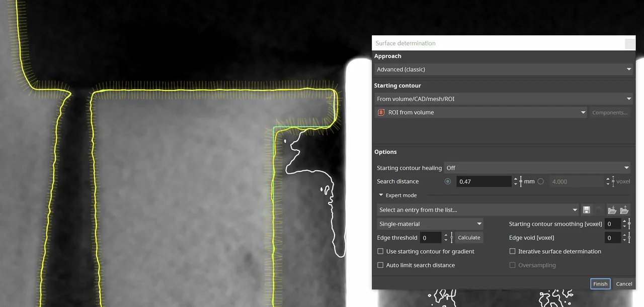Export the preset with the folder up-arrow icon
The height and width of the screenshot is (307, 644).
click(x=624, y=210)
